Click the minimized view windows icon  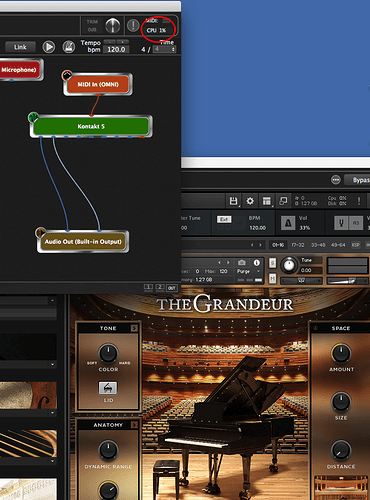tap(283, 201)
